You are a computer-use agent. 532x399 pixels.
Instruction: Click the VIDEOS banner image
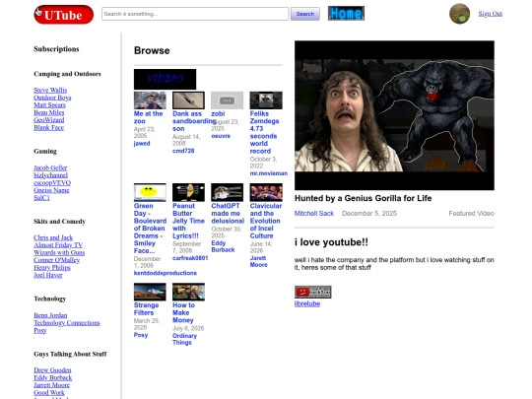tap(165, 79)
